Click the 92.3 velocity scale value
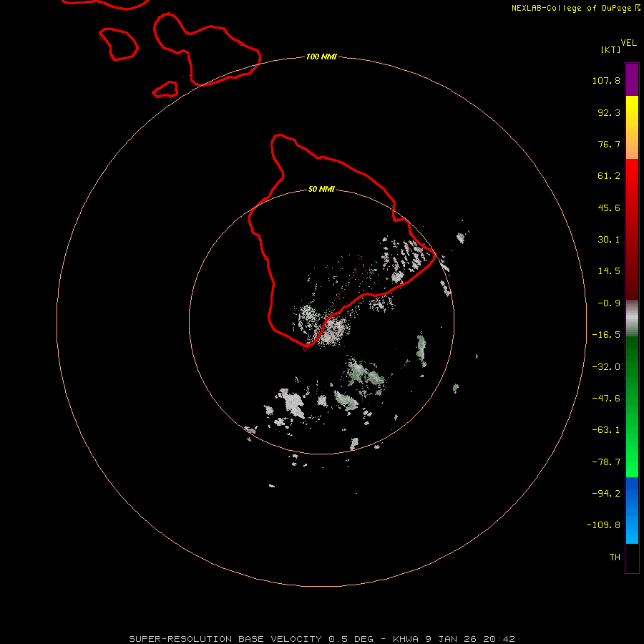The width and height of the screenshot is (644, 644). tap(609, 112)
